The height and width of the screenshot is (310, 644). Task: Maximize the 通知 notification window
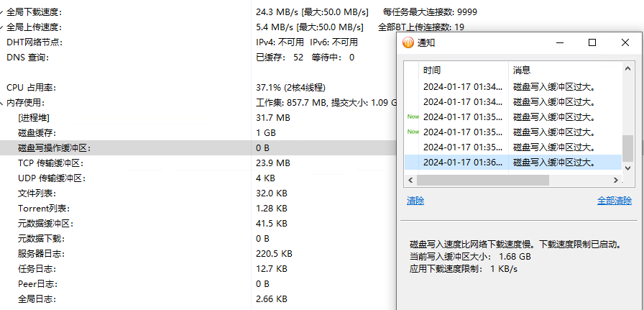592,42
